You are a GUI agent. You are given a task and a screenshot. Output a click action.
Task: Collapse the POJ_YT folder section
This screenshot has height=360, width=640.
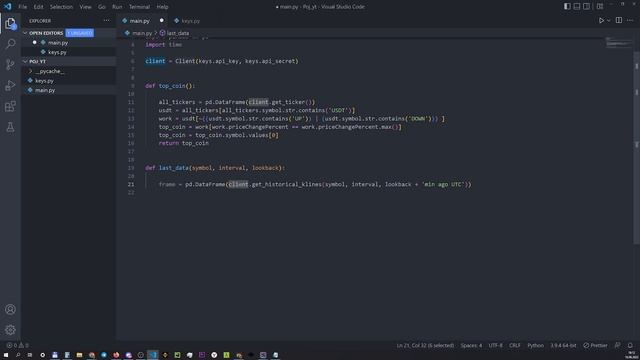point(25,62)
